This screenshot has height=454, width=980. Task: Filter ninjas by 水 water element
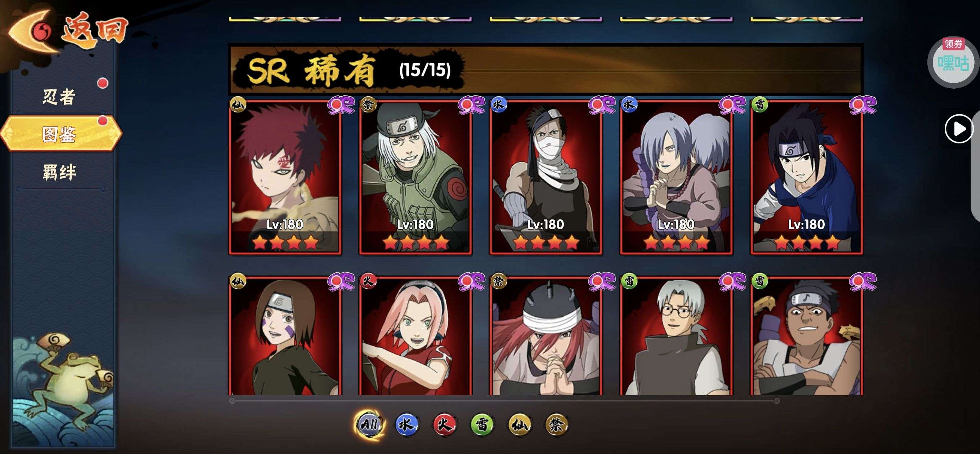click(406, 424)
